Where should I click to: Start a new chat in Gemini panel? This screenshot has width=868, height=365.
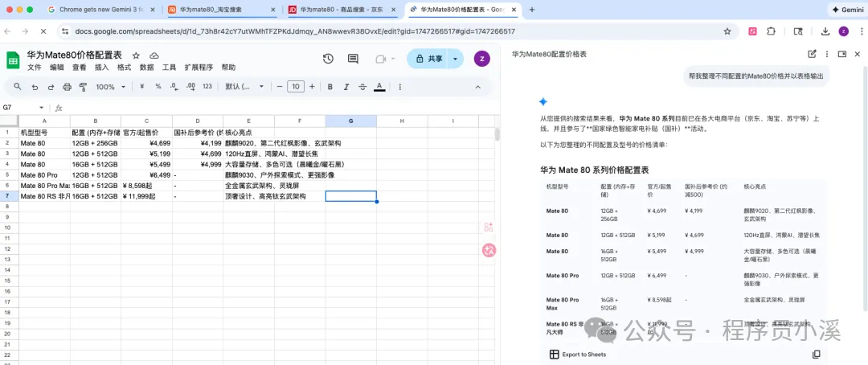tap(812, 54)
